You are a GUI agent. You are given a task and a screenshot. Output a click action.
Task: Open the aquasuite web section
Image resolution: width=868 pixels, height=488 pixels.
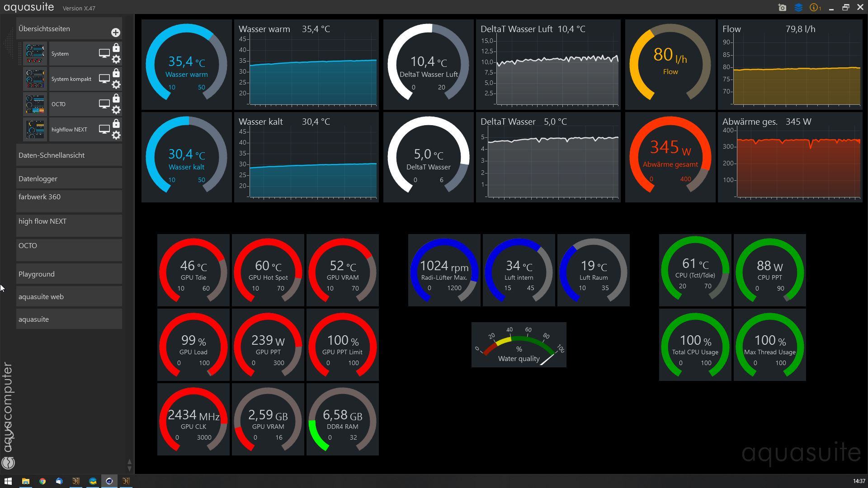[69, 297]
